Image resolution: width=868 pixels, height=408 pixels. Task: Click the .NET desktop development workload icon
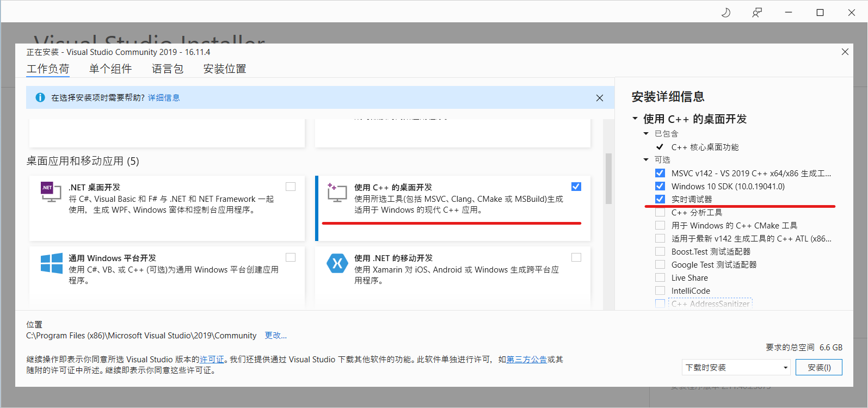tap(51, 192)
